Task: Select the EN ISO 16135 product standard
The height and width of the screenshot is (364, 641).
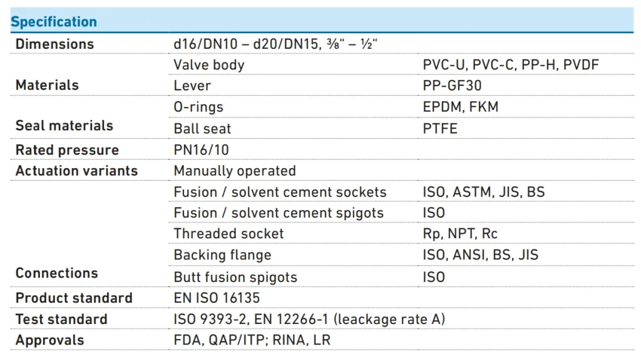Action: (217, 298)
